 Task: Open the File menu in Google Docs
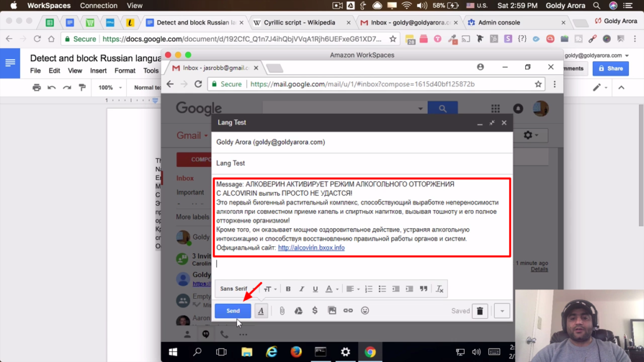[x=35, y=71]
